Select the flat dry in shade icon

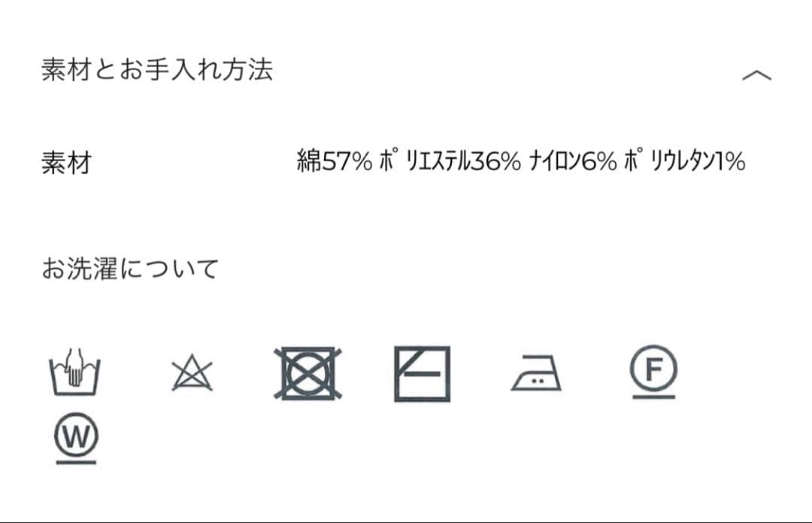pos(422,374)
